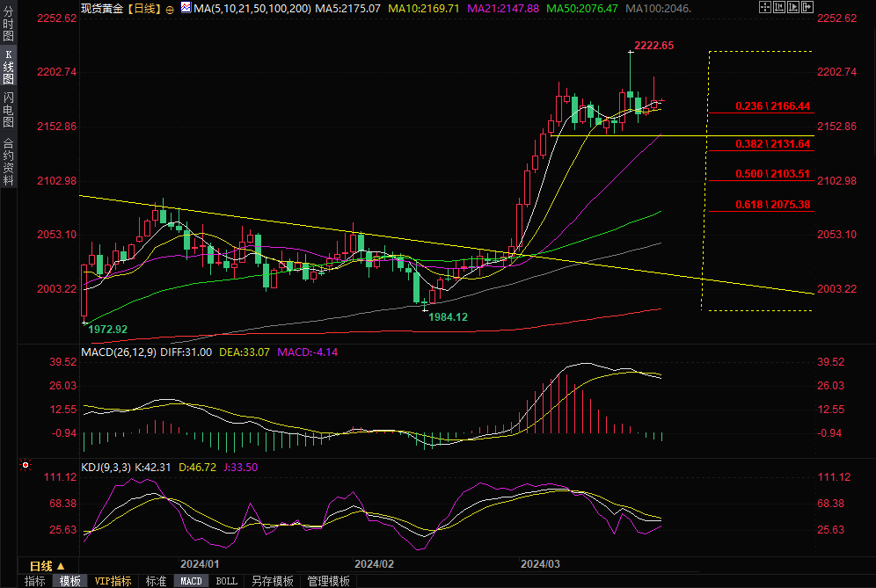
Task: Click the 2222.65 high price label
Action: [654, 45]
